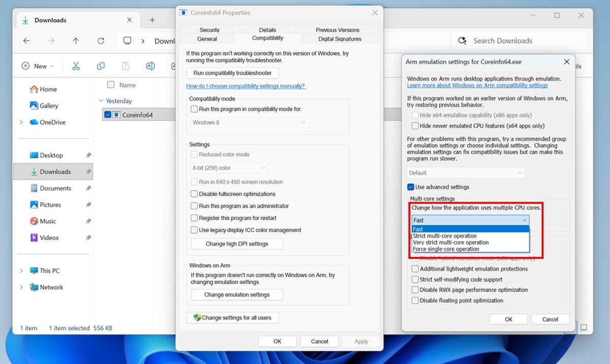Open the 8-bit (256) color dropdown

pyautogui.click(x=229, y=168)
